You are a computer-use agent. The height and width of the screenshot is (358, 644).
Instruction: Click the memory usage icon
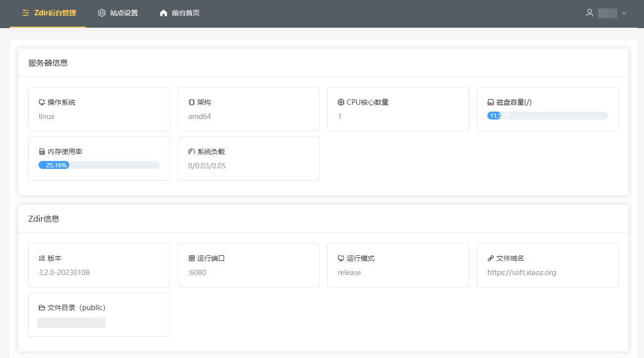click(42, 152)
